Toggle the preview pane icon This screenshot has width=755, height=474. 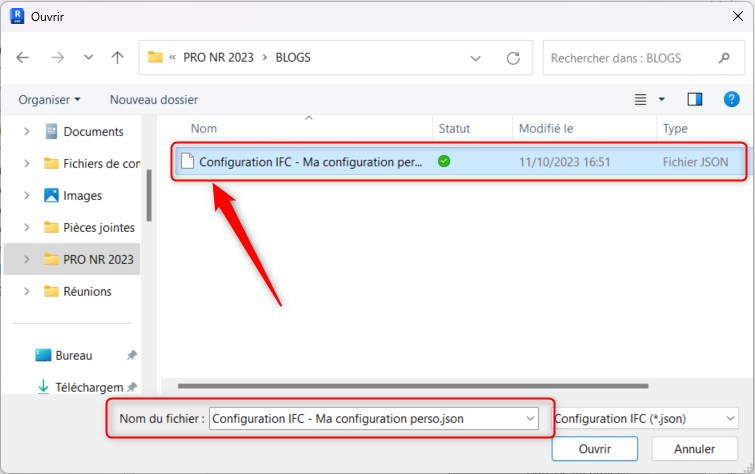[x=695, y=99]
